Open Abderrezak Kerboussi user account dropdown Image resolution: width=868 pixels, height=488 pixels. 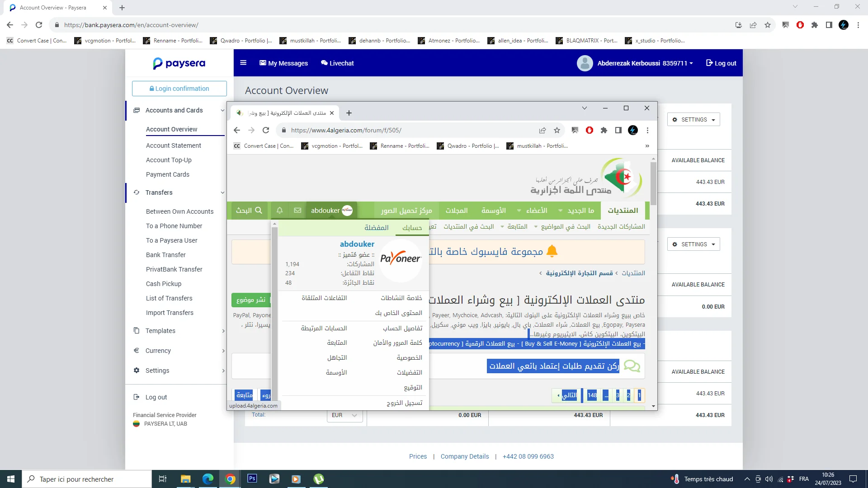coord(645,63)
